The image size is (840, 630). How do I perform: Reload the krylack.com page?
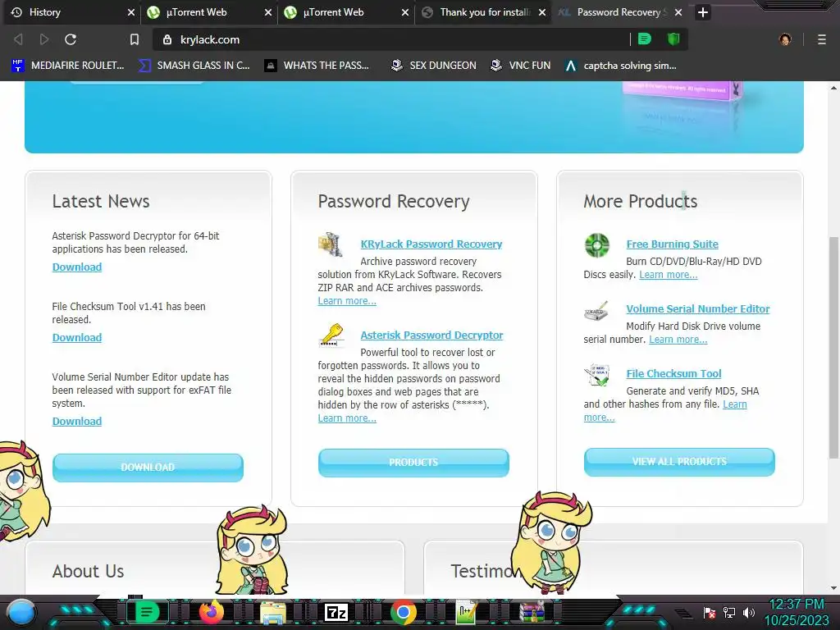[71, 39]
